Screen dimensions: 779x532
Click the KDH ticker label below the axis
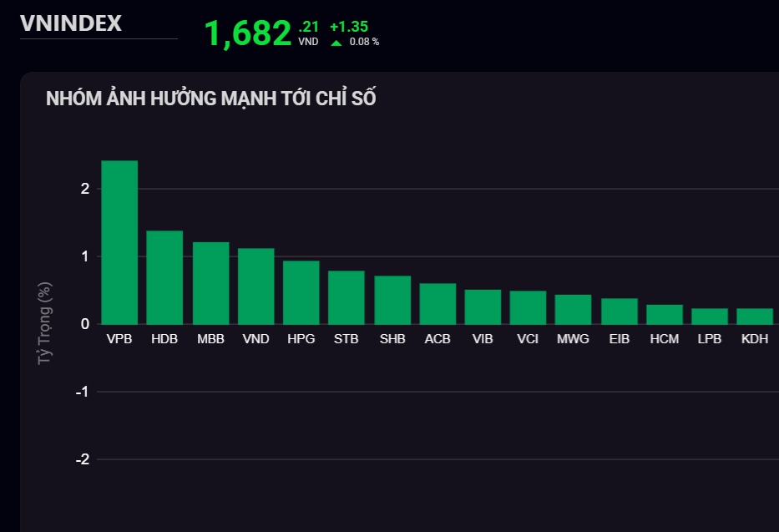pyautogui.click(x=755, y=339)
